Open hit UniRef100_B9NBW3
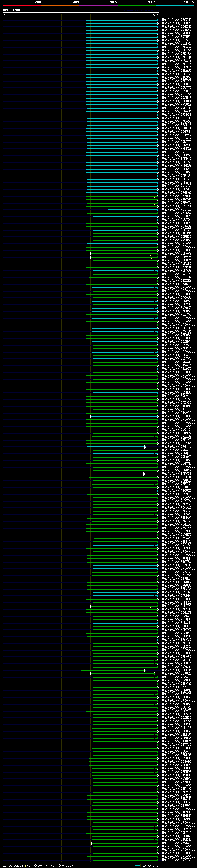The image size is (197, 868). pos(177,33)
